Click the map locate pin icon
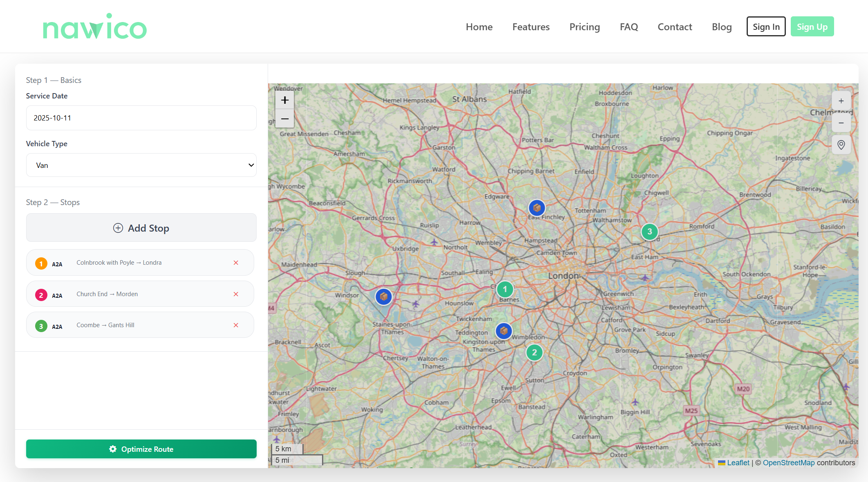 coord(841,145)
